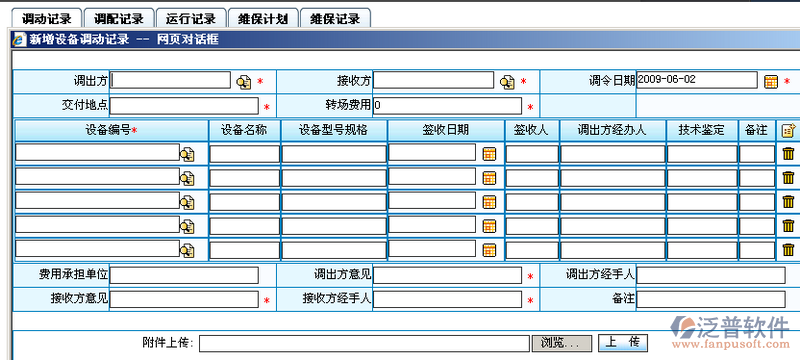Click the 费用承担单位 text field

pos(184,275)
